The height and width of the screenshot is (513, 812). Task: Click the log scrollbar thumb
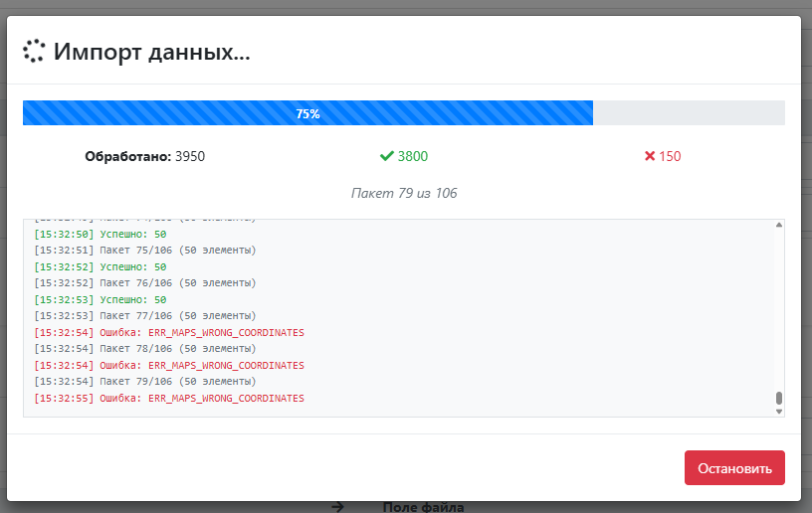[x=778, y=398]
